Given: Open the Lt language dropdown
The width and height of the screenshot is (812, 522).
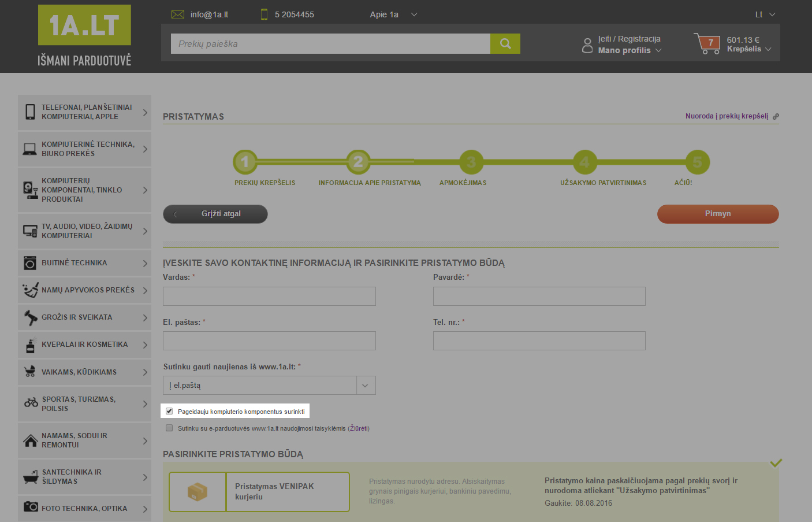Looking at the screenshot, I should point(765,14).
